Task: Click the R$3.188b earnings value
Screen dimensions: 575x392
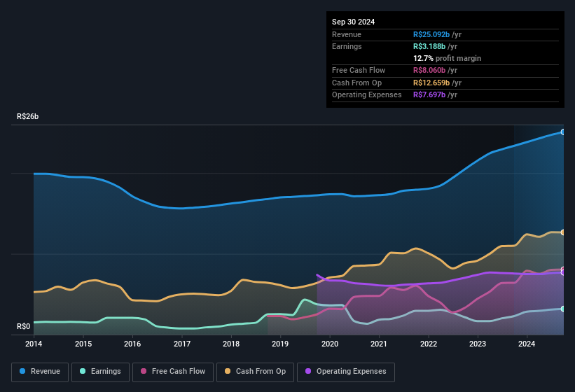Action: [x=429, y=46]
